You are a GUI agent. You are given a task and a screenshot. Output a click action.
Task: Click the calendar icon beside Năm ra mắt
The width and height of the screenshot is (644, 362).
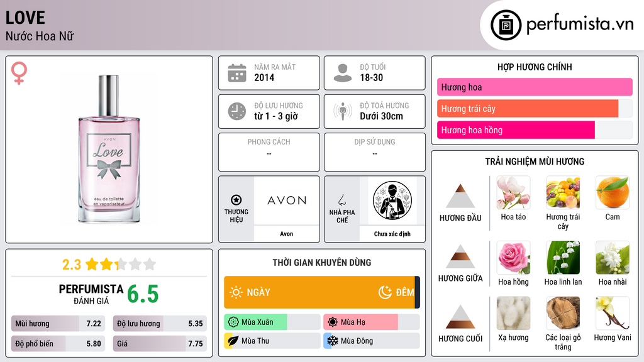tap(237, 73)
